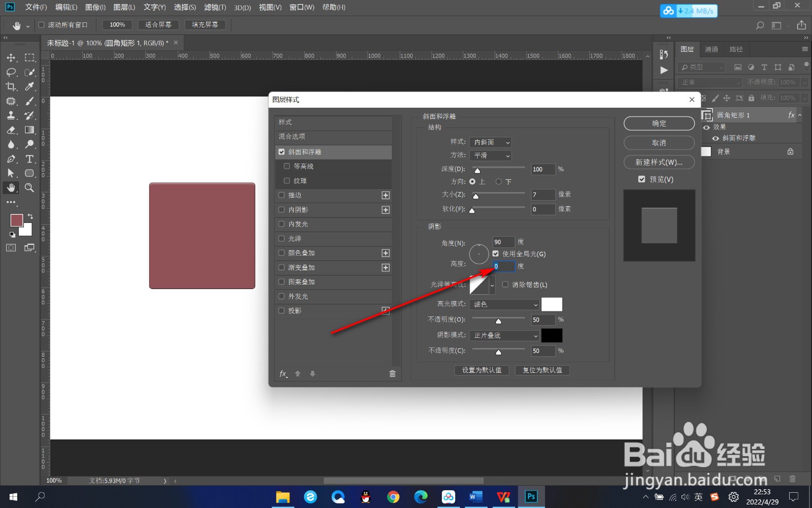Toggle 使用全局光 checkbox
The height and width of the screenshot is (508, 812).
tap(495, 253)
